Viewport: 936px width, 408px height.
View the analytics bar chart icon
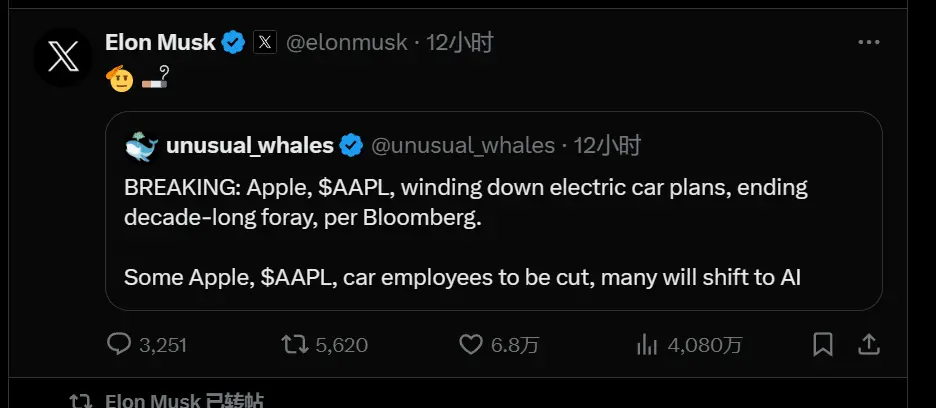click(647, 345)
